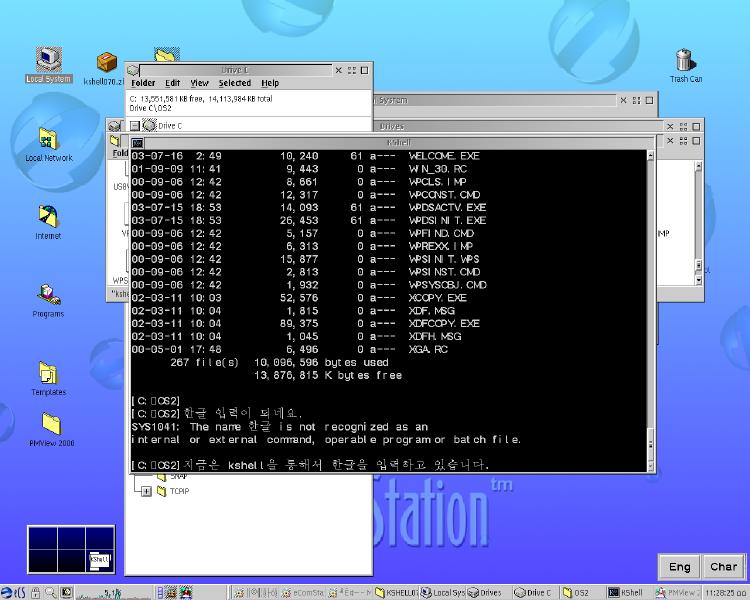Click the Char input mode button
This screenshot has height=600, width=750.
click(x=724, y=567)
